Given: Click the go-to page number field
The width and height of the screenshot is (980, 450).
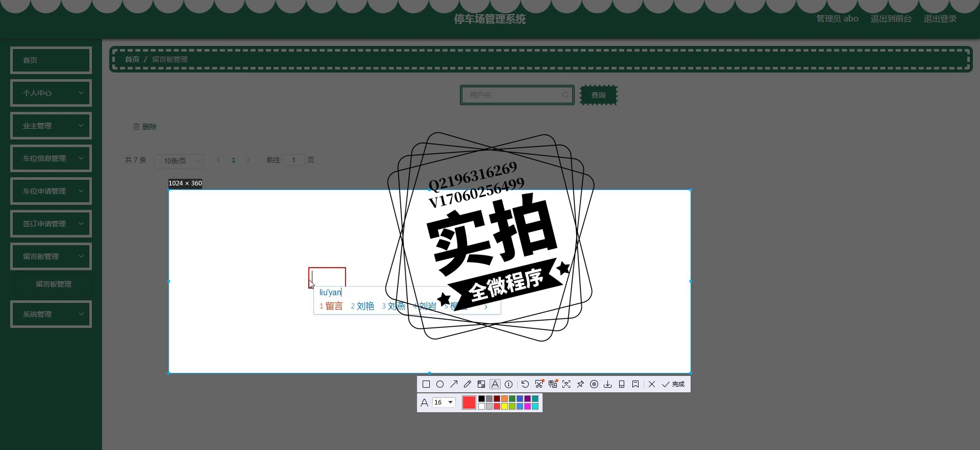Looking at the screenshot, I should click(x=293, y=160).
